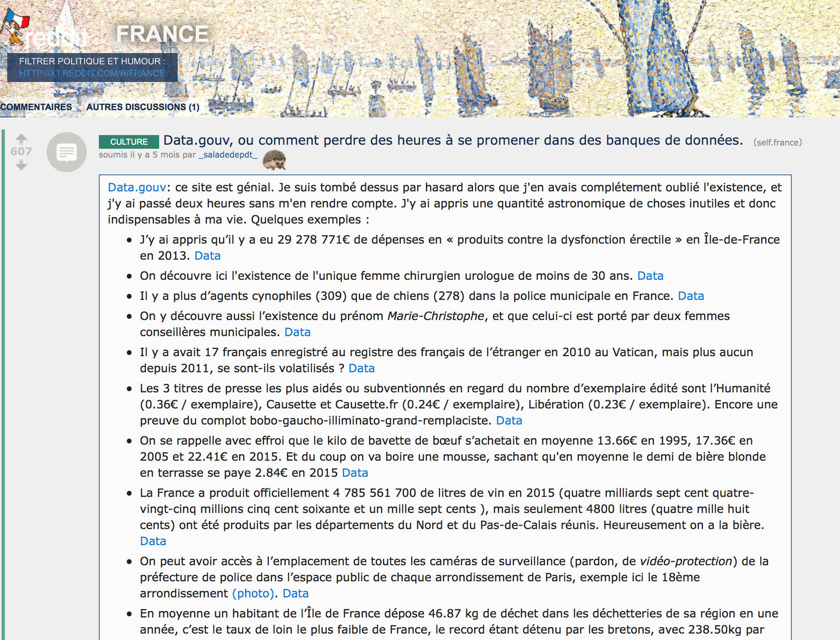Switch to Autres discussions tab
Image resolution: width=840 pixels, height=640 pixels.
point(143,107)
